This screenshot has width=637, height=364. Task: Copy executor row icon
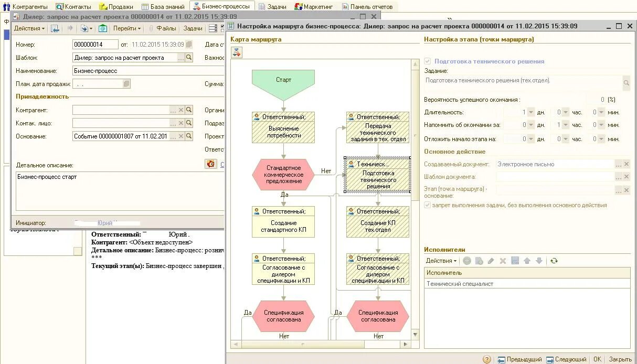coord(479,261)
